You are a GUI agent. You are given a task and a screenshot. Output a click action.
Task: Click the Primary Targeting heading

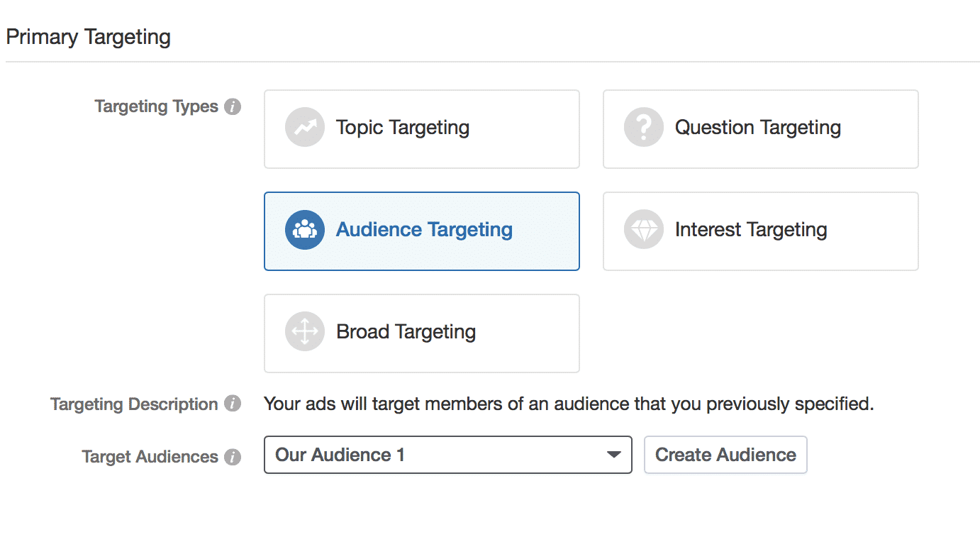point(89,37)
